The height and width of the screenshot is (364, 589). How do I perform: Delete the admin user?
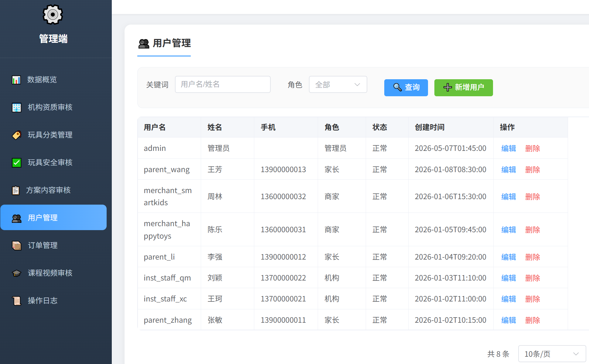[532, 148]
